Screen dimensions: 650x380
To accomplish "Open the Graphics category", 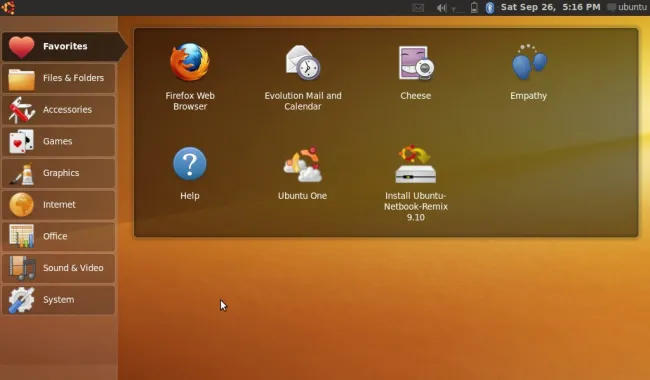I will [x=58, y=173].
